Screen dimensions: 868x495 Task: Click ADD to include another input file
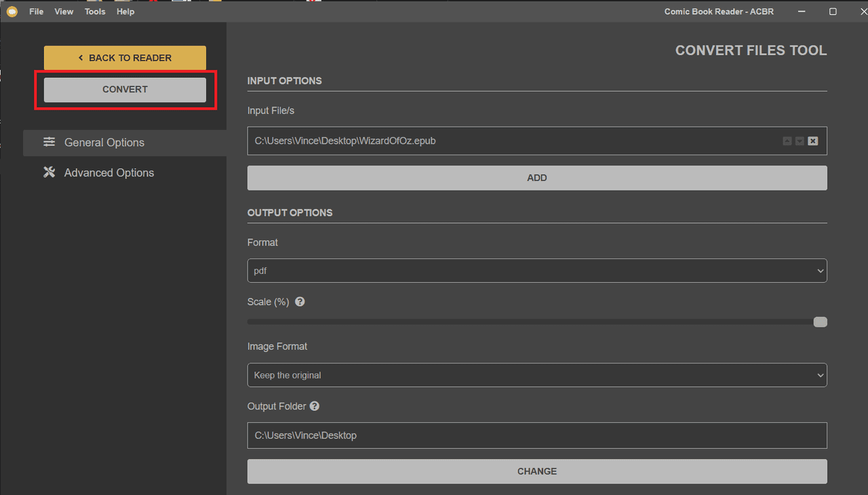(537, 178)
